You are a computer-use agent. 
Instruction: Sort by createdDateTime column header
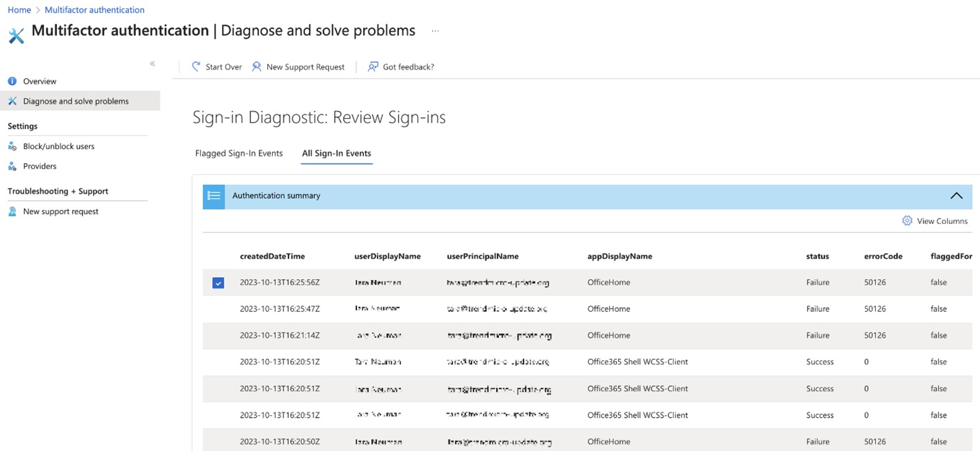(272, 256)
